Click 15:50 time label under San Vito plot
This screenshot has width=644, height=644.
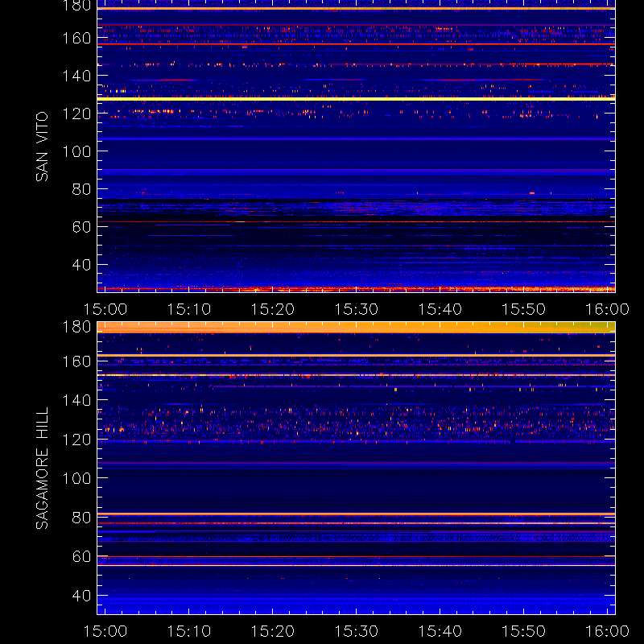524,309
